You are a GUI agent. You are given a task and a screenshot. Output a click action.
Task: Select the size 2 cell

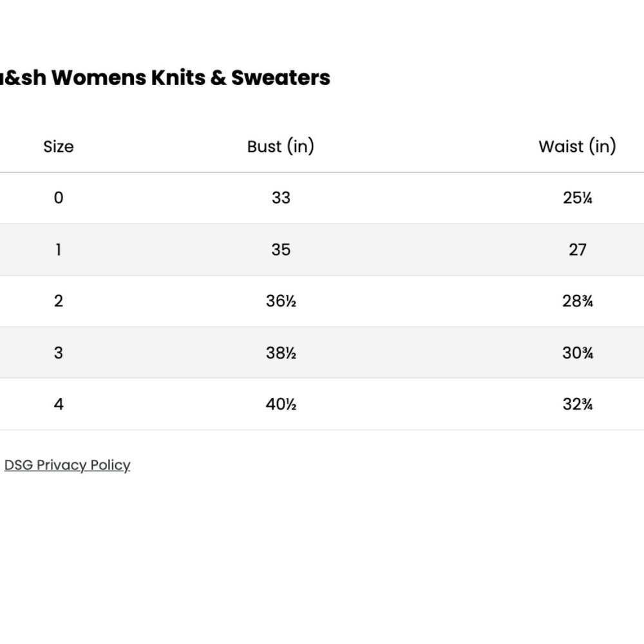tap(59, 301)
